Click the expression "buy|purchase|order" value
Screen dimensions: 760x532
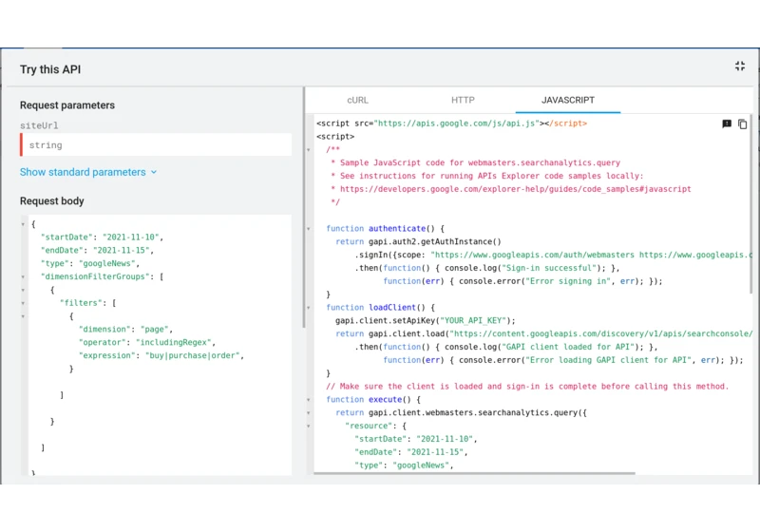[x=193, y=355]
